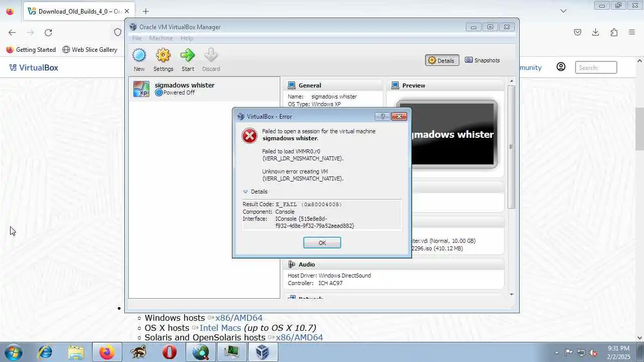Collapse the Details section in error dialog
The width and height of the screenshot is (644, 362).
[246, 192]
